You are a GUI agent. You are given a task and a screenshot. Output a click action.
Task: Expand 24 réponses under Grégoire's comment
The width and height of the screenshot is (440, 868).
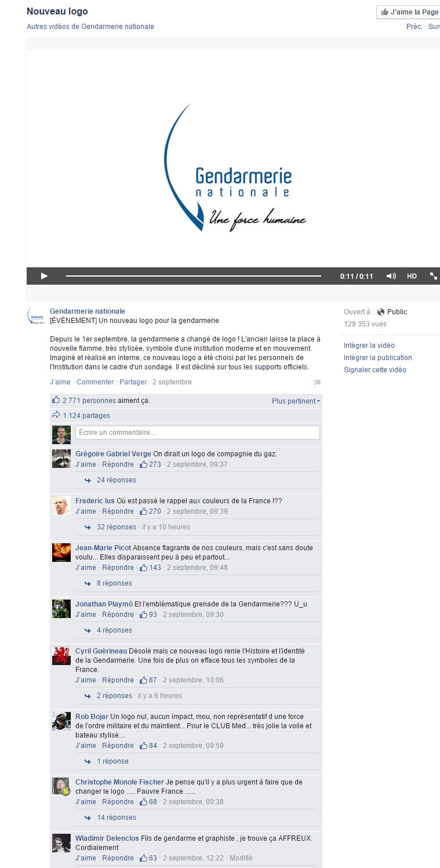(x=117, y=480)
